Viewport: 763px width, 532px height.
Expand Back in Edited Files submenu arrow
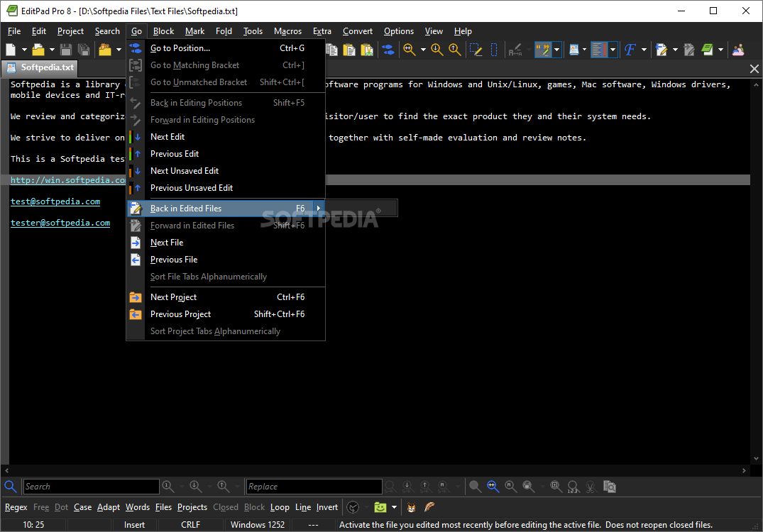pos(319,208)
